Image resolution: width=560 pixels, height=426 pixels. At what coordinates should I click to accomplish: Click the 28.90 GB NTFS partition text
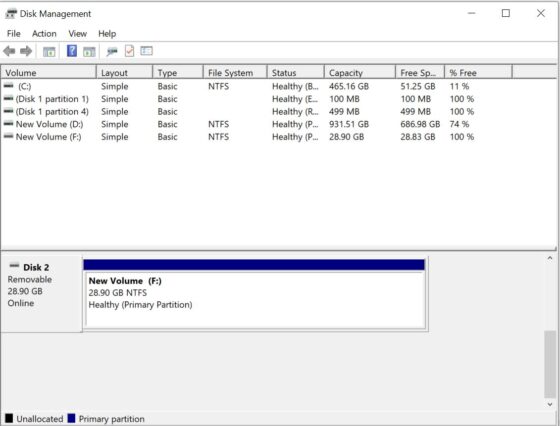point(118,293)
